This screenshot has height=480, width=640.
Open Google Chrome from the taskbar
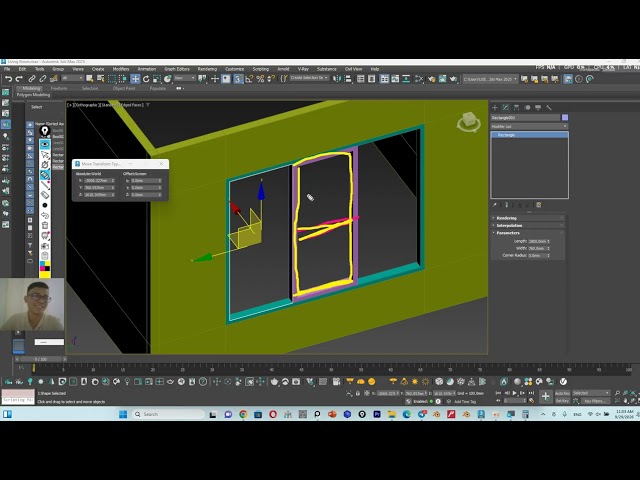point(243,414)
